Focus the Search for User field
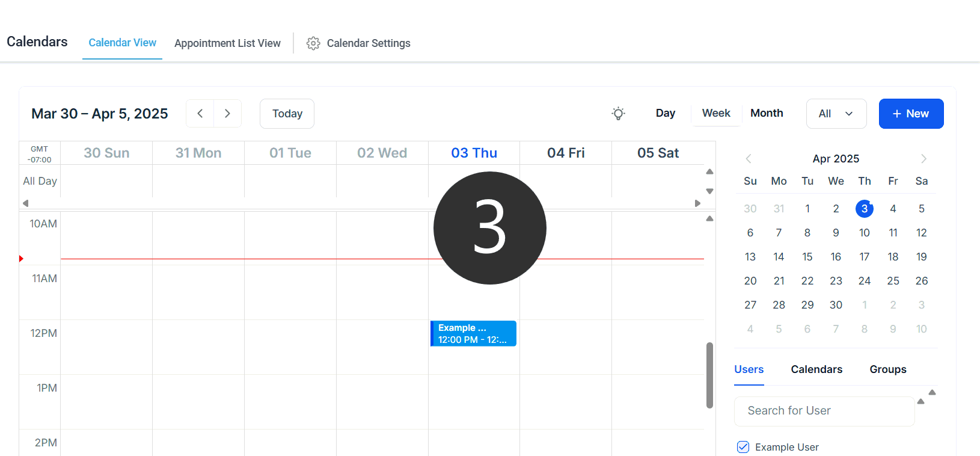Viewport: 980px width, 456px height. point(824,411)
